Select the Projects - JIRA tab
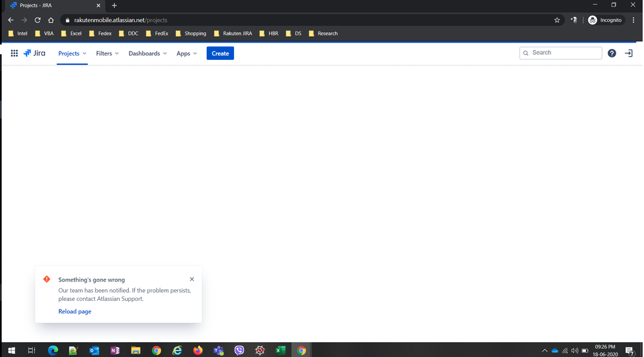This screenshot has height=357, width=644. pyautogui.click(x=55, y=5)
